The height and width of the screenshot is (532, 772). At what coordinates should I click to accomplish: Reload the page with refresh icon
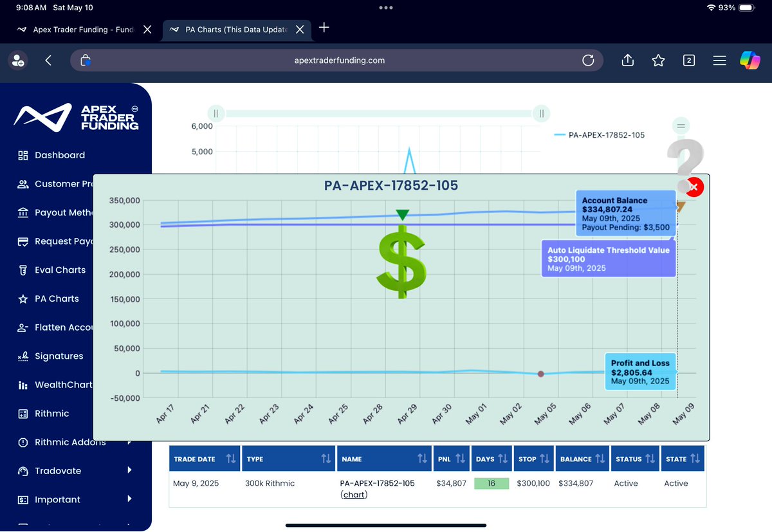(587, 60)
